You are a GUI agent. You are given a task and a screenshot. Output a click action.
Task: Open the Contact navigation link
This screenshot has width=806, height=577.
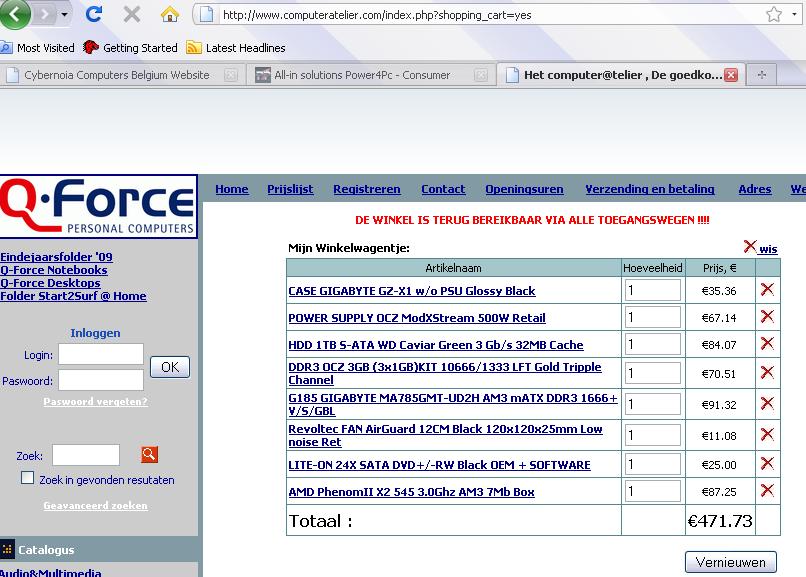443,189
